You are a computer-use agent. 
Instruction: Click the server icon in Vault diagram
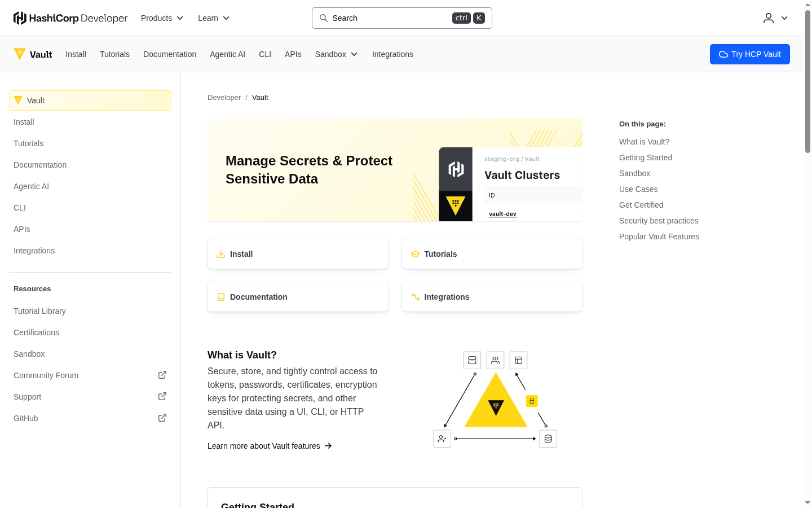(x=473, y=360)
